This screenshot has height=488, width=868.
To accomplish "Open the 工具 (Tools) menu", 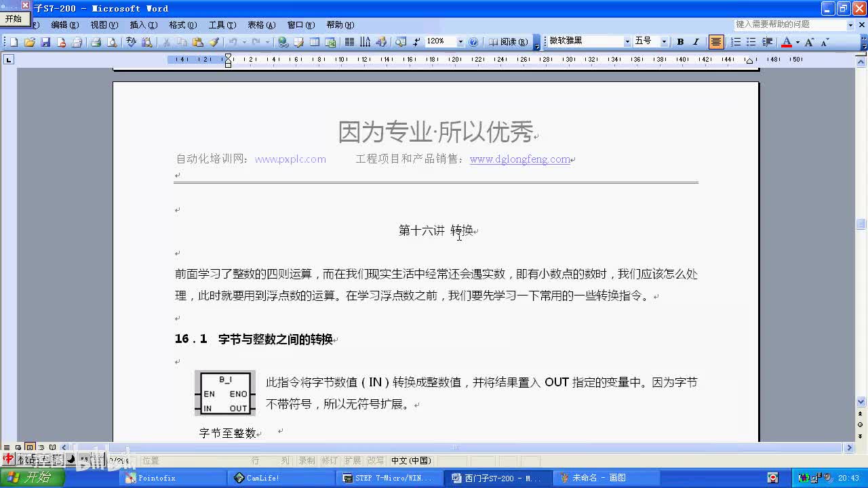I will click(222, 25).
